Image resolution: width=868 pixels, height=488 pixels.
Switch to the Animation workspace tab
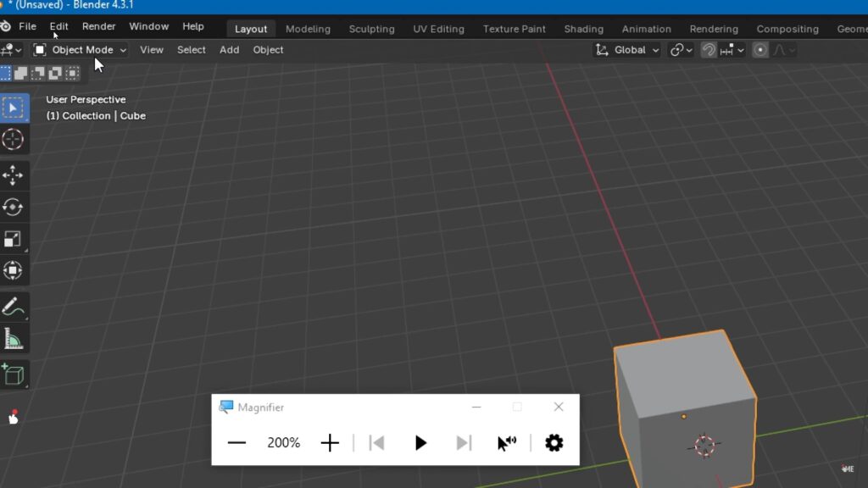[x=646, y=29]
